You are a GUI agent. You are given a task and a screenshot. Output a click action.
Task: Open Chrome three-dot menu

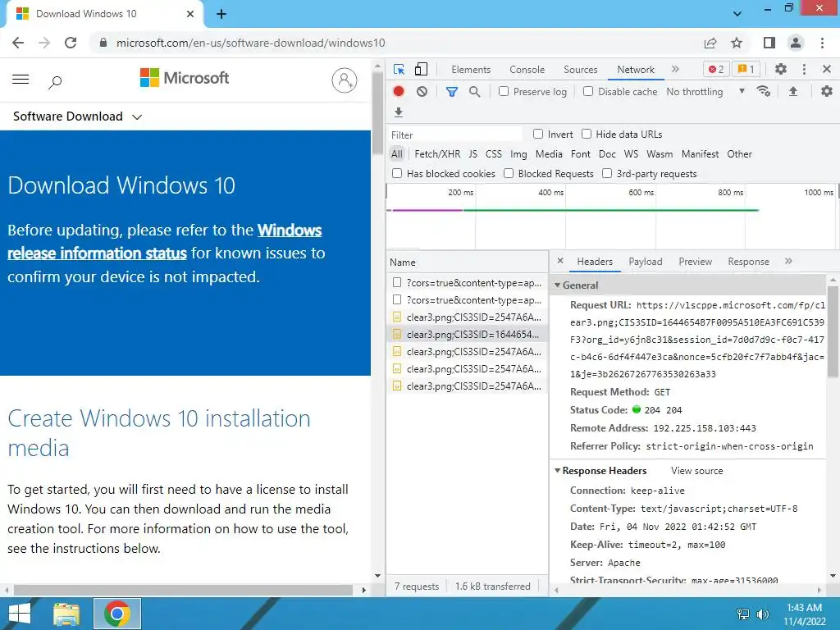coord(822,43)
